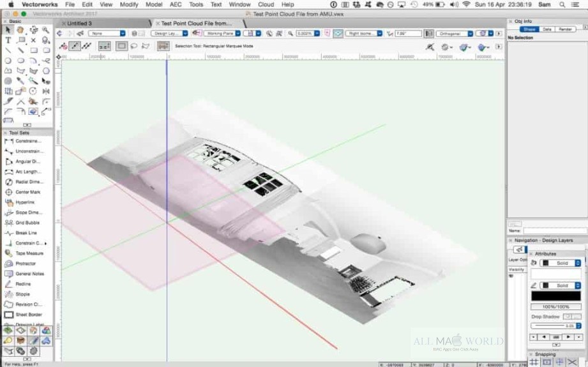Image resolution: width=588 pixels, height=367 pixels.
Task: Click the pen color black swatch
Action: 555,296
